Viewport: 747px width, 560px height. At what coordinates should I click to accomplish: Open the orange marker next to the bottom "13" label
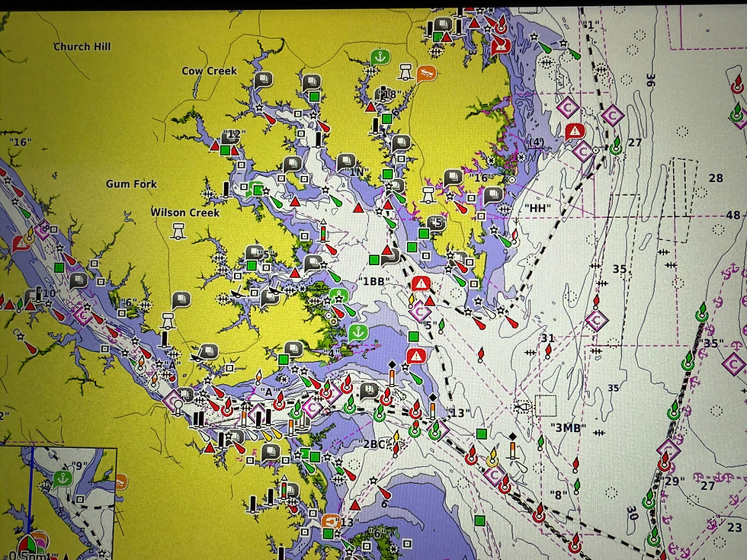pos(330,522)
